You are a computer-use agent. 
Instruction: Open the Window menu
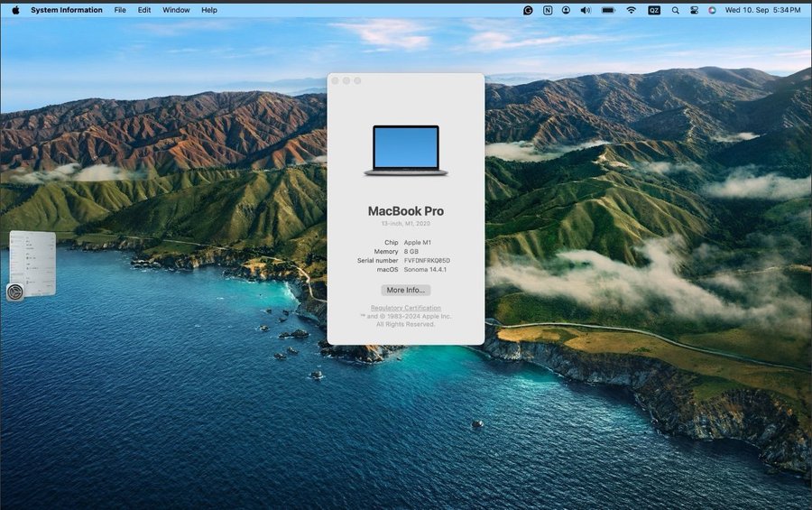(176, 10)
